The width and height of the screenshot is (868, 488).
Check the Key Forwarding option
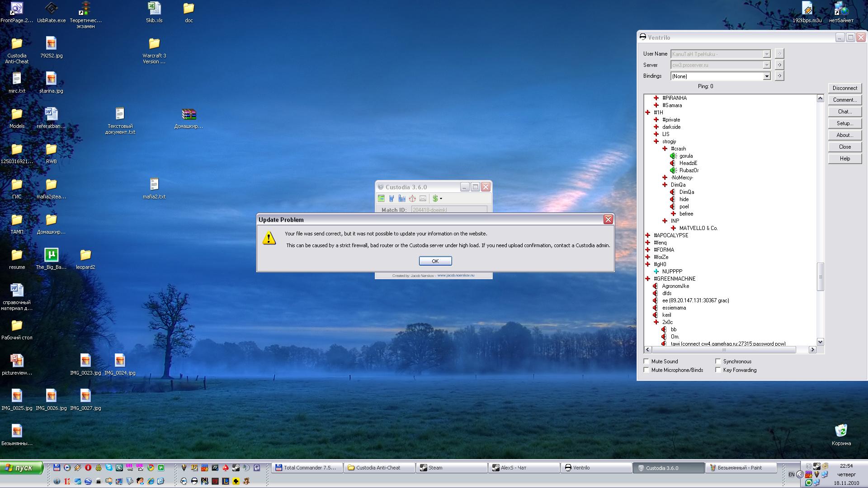click(718, 370)
